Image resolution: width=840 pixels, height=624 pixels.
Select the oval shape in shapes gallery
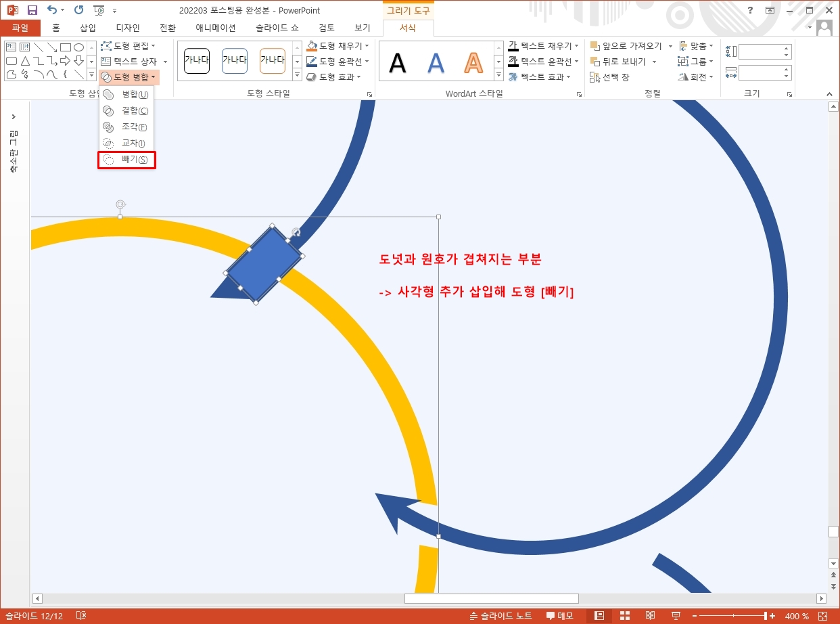pyautogui.click(x=78, y=47)
